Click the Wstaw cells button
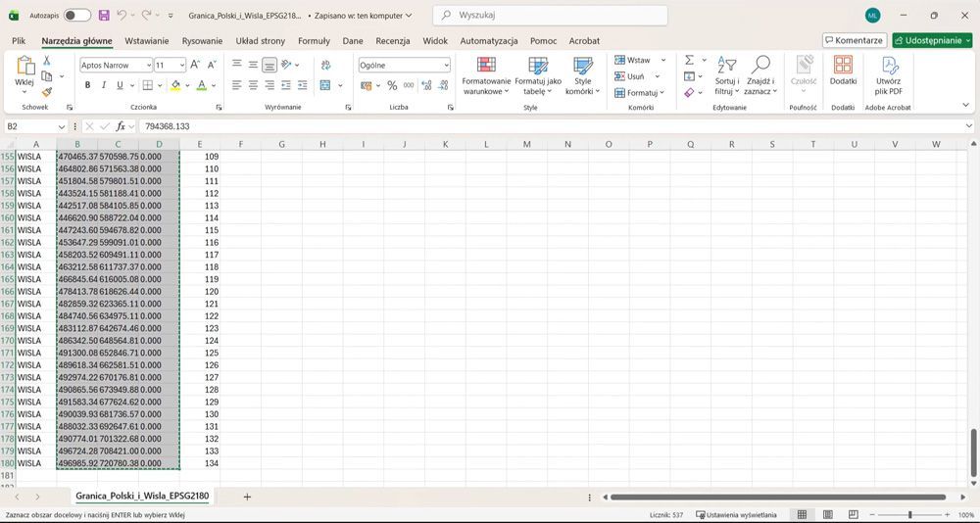The image size is (980, 523). [x=632, y=60]
